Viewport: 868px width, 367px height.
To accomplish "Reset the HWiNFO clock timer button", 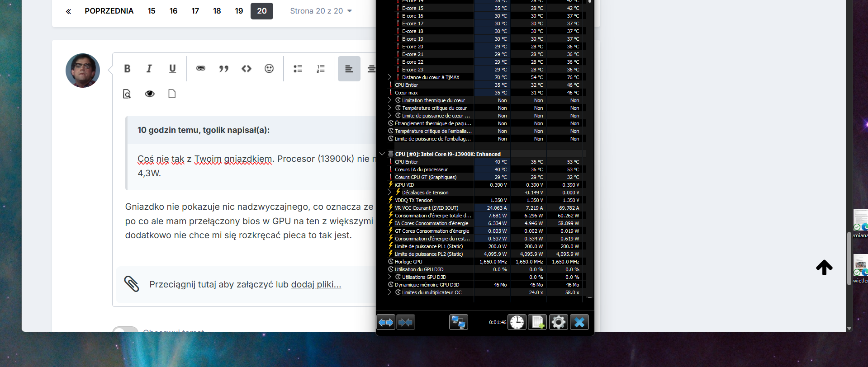I will point(517,322).
